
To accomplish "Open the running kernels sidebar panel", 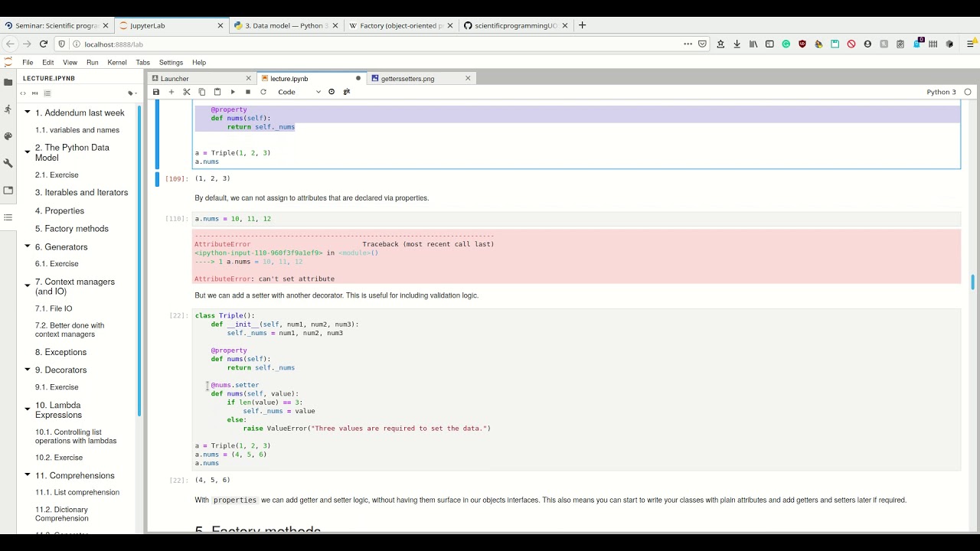I will coord(8,109).
